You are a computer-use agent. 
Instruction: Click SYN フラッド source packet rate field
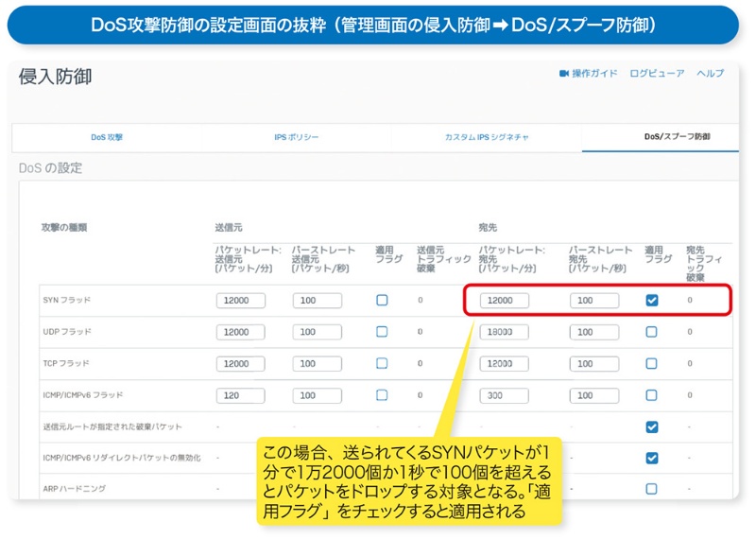point(241,300)
